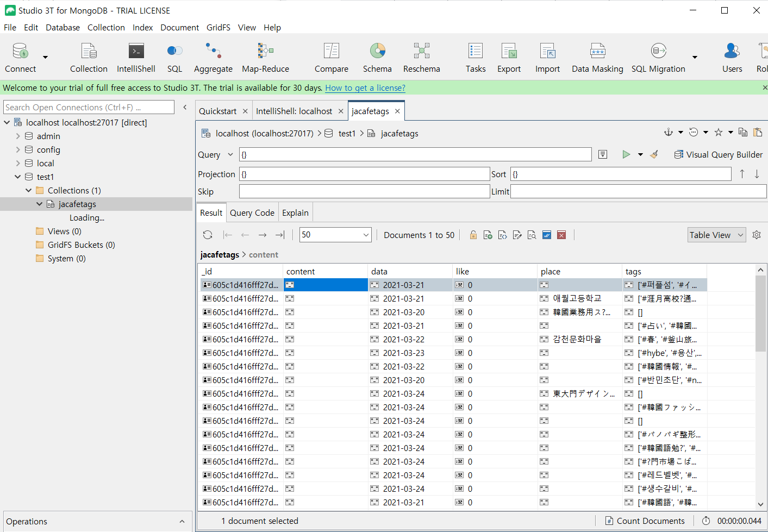The height and width of the screenshot is (532, 768).
Task: Dismiss the trial welcome banner
Action: [764, 87]
